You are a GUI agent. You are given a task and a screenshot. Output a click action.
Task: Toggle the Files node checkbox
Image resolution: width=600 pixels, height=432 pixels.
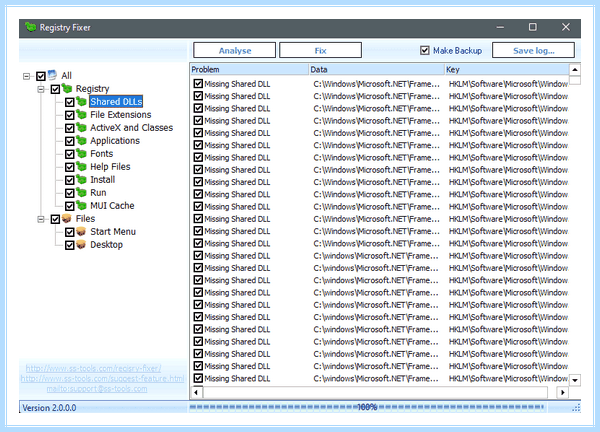pos(55,219)
